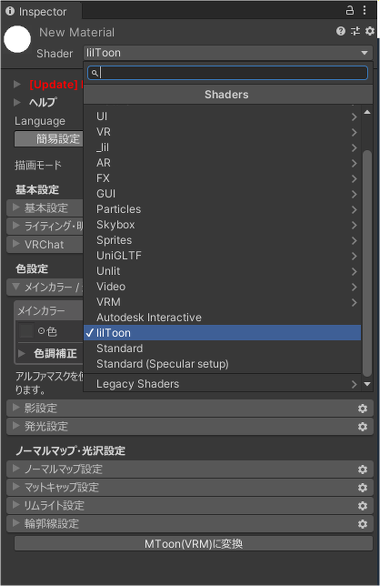
Task: Click the shader search input field
Action: point(228,73)
